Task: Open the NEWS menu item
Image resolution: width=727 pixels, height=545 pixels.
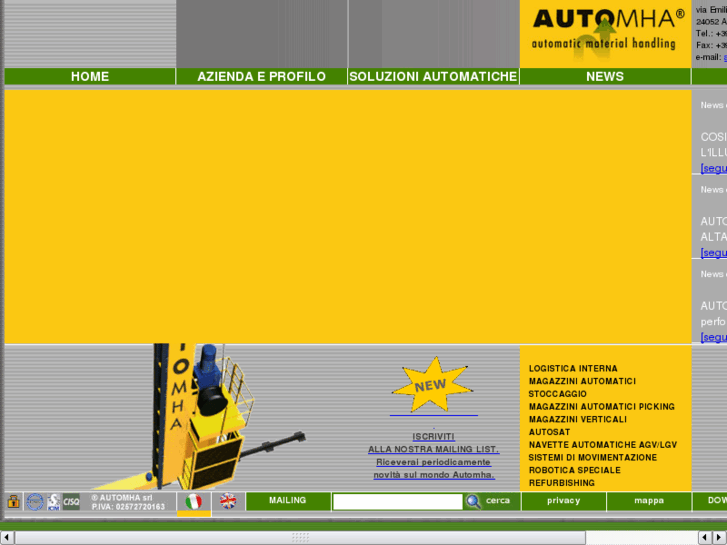Action: [x=605, y=77]
